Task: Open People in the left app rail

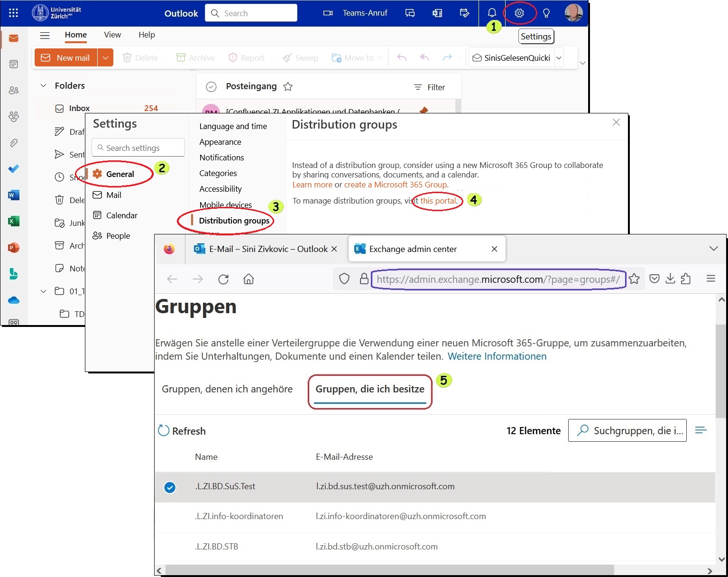Action: [x=14, y=90]
